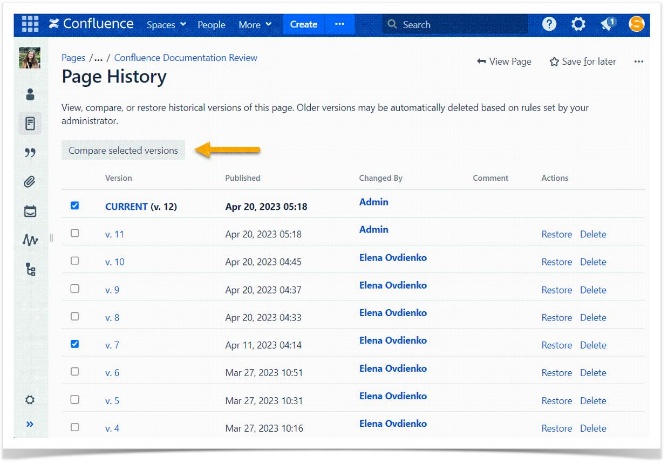Restore version v. 10

tap(556, 262)
